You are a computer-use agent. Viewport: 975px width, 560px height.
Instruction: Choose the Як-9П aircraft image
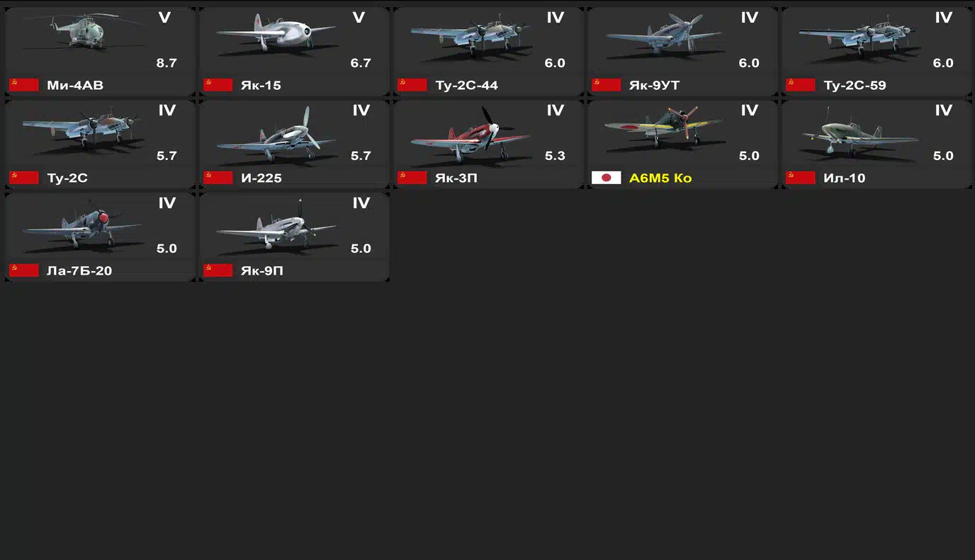(x=276, y=224)
